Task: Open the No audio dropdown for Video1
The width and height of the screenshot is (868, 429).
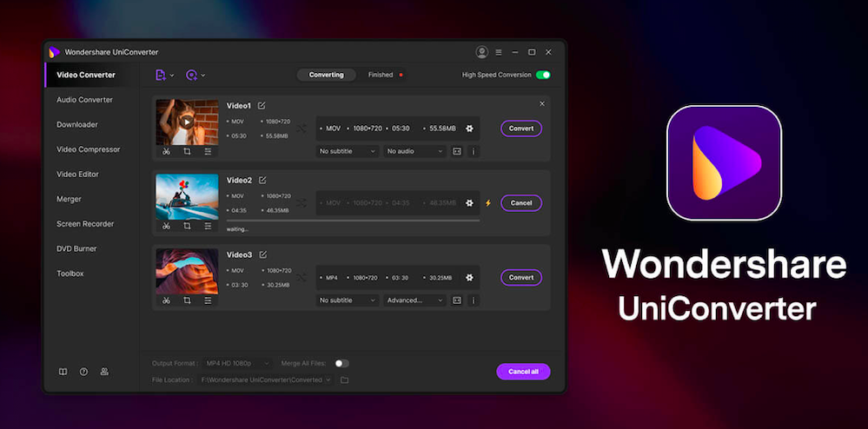Action: click(x=415, y=151)
